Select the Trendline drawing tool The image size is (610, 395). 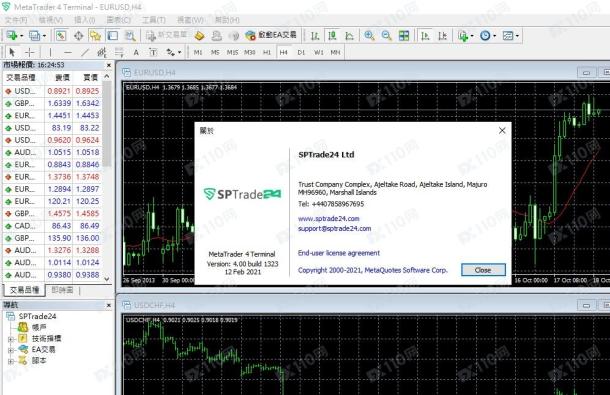point(85,52)
